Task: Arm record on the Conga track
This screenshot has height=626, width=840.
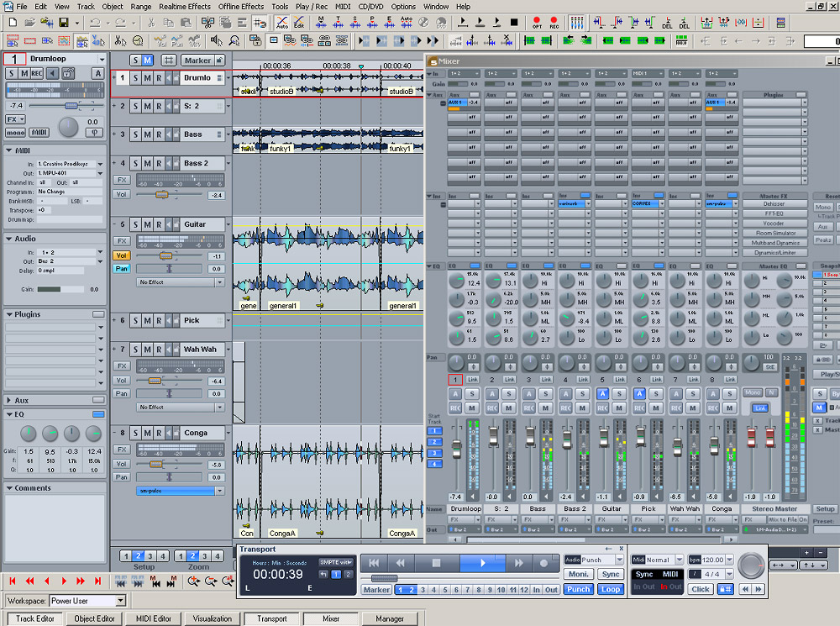Action: point(159,433)
